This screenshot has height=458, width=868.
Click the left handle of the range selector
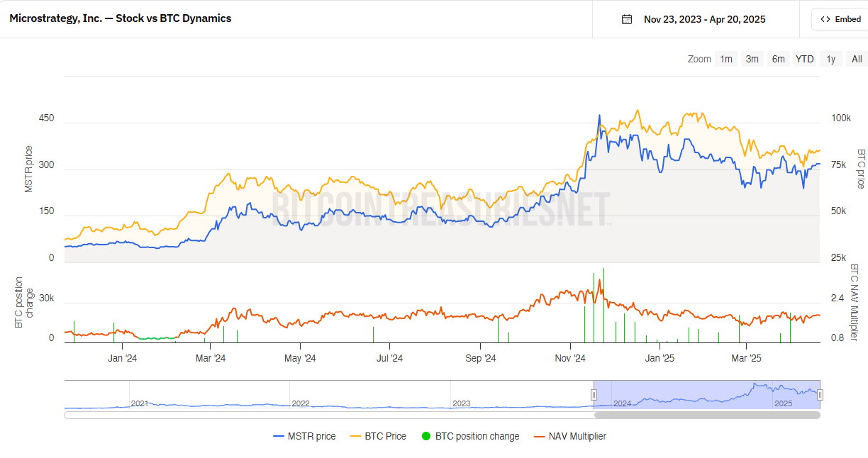(x=594, y=394)
